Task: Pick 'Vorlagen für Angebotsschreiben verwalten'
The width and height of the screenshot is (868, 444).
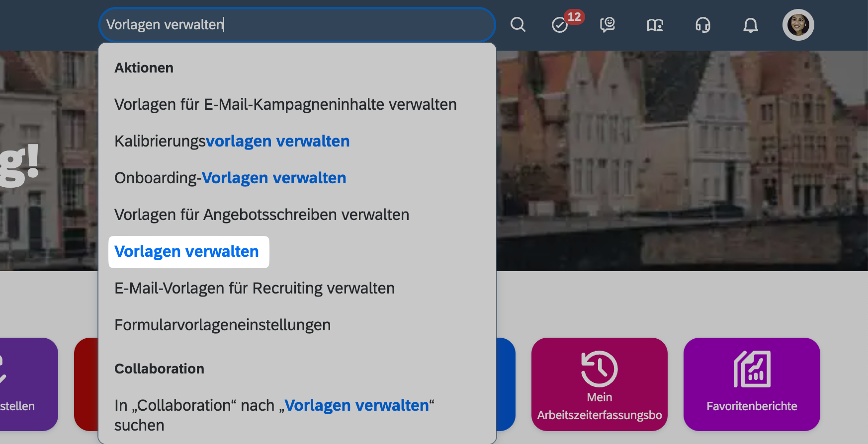Action: (x=261, y=215)
